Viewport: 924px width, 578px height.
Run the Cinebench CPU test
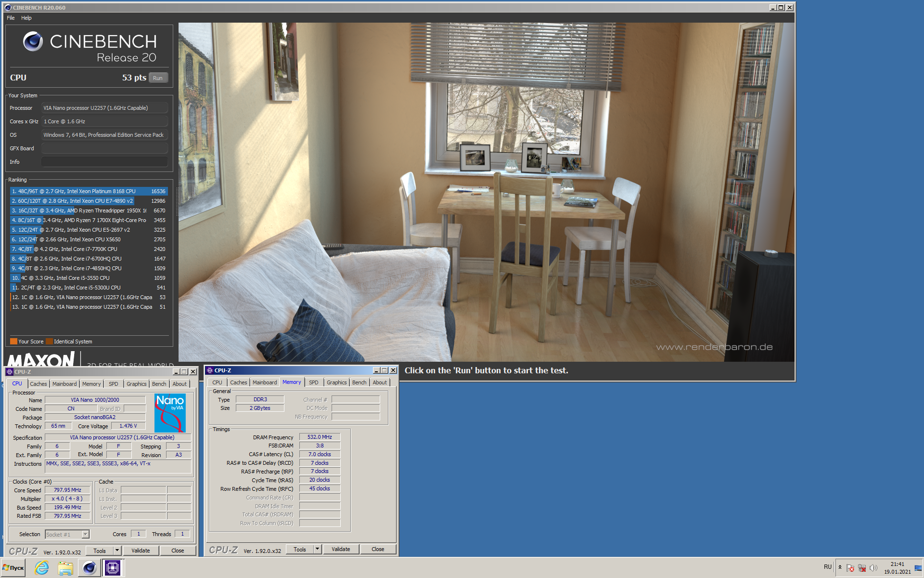(158, 78)
